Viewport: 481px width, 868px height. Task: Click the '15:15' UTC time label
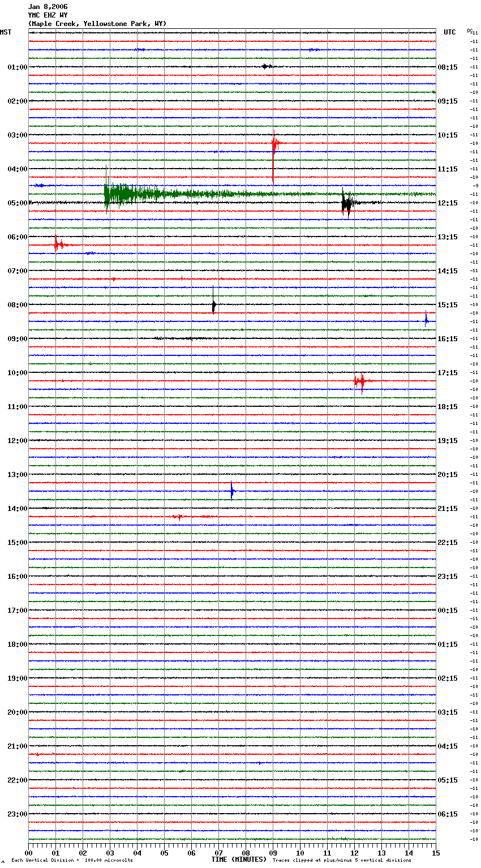pos(448,305)
